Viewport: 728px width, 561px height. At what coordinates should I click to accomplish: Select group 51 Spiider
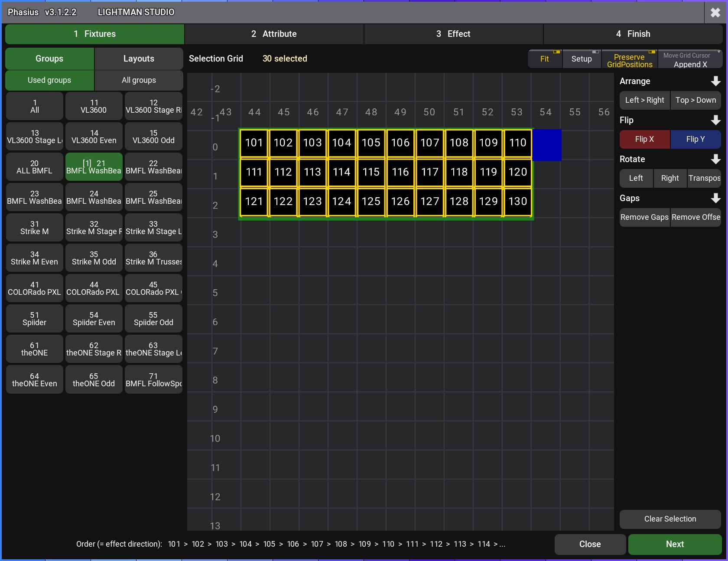pos(35,319)
